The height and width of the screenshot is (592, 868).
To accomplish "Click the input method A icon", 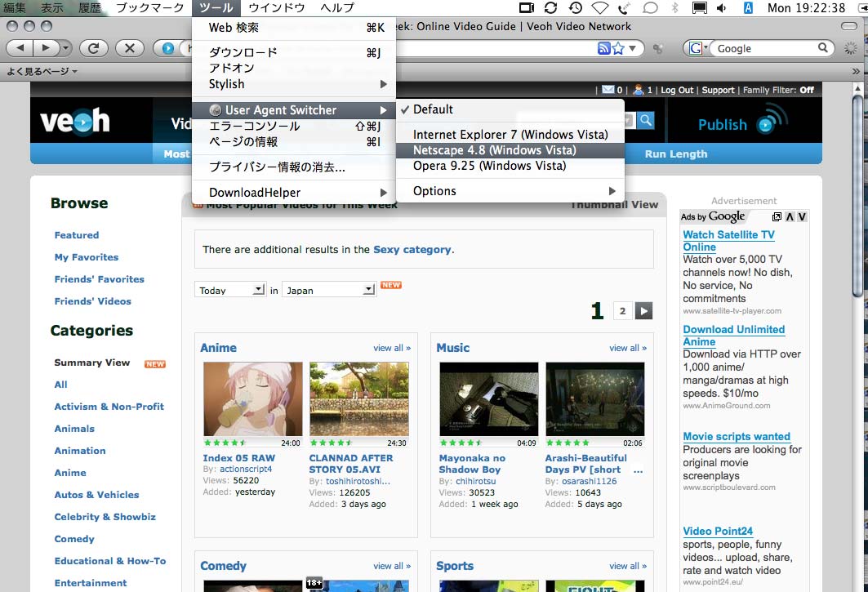I will (x=748, y=7).
